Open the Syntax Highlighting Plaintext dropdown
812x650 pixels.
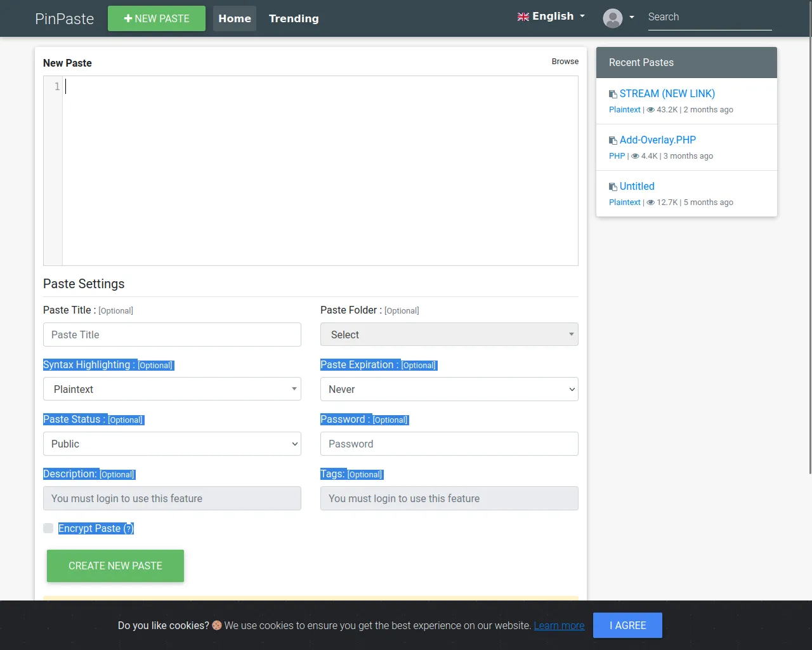(x=172, y=389)
